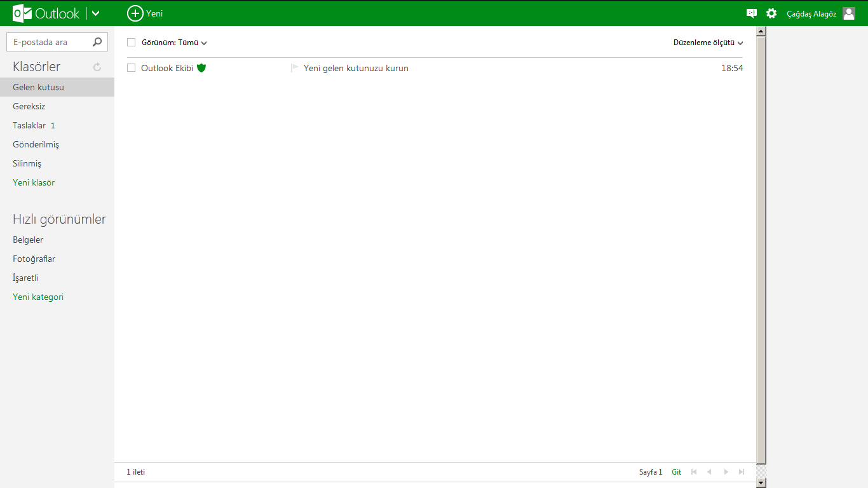The width and height of the screenshot is (868, 488).
Task: Click the profile avatar picture
Action: pos(849,13)
